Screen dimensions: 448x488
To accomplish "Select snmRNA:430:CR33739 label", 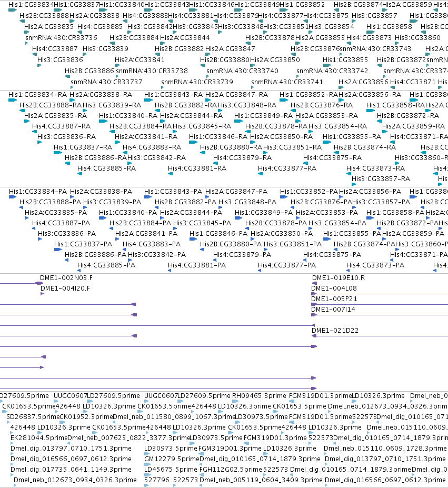I will pos(197,82).
